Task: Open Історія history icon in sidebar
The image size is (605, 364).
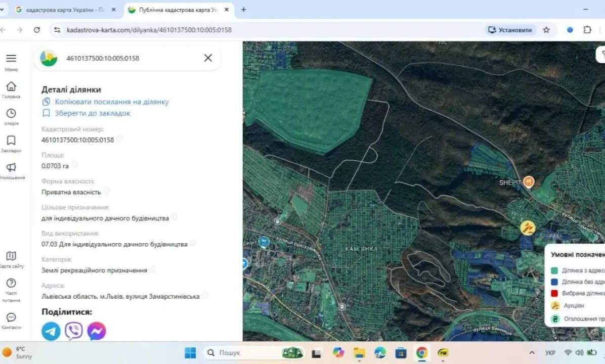Action: (11, 114)
